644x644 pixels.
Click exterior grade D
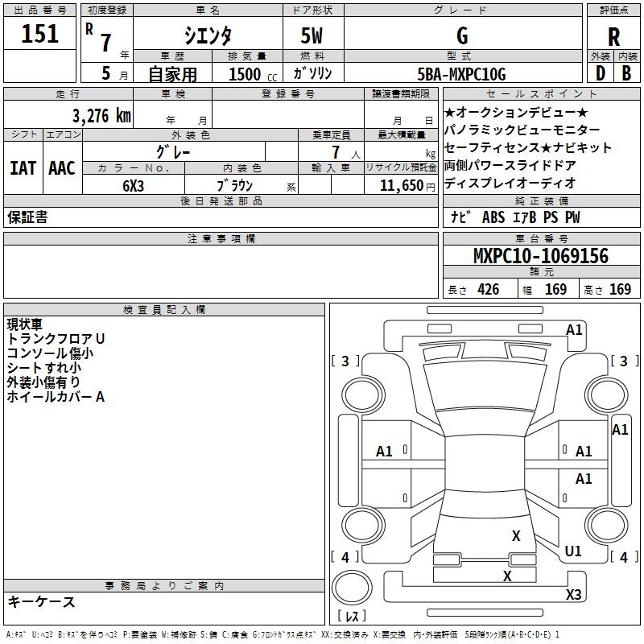click(x=600, y=73)
